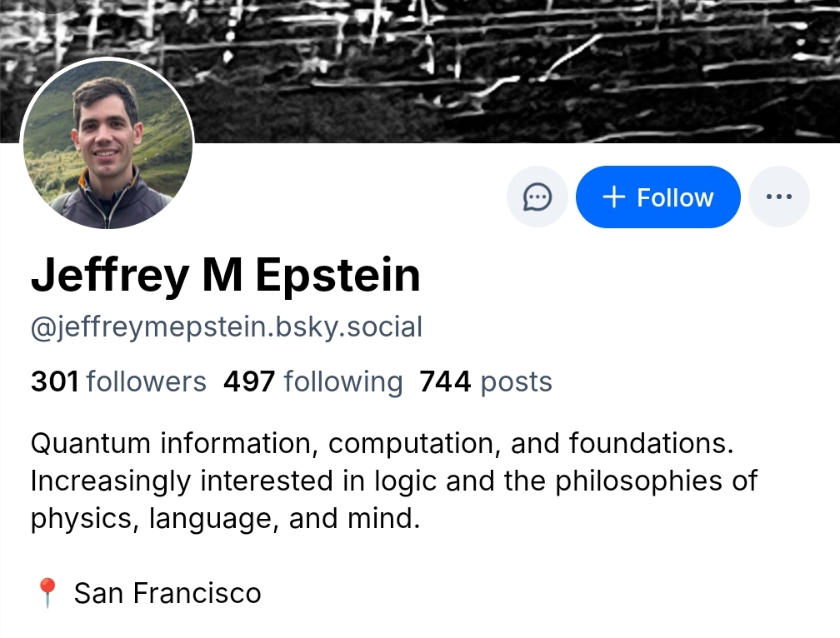Click the Jeffrey M Epstein display name
The image size is (840, 638).
(225, 277)
